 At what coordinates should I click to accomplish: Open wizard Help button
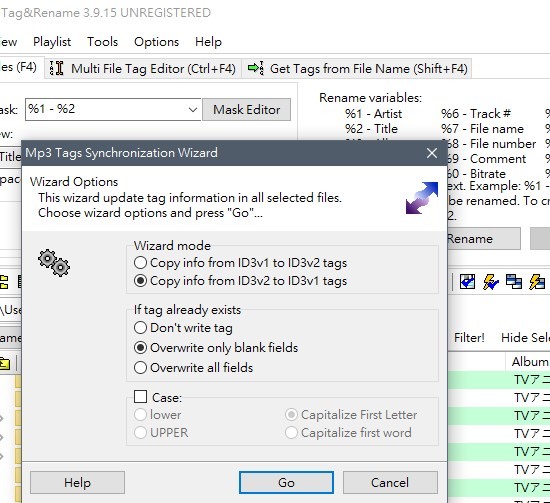77,483
